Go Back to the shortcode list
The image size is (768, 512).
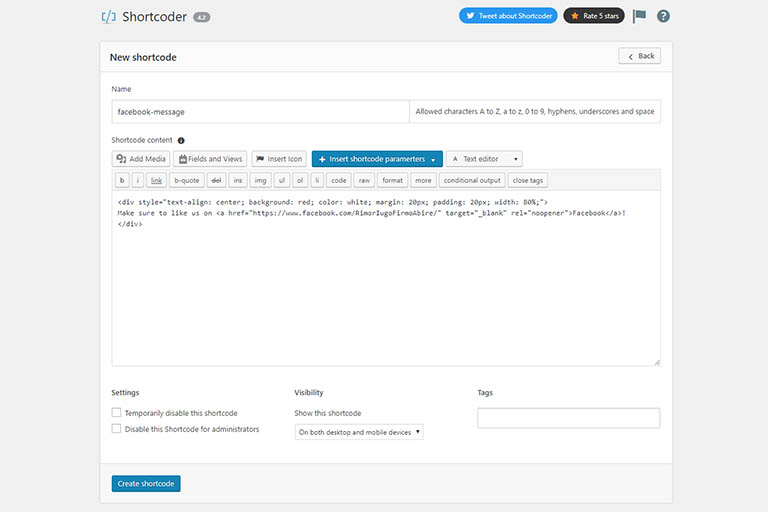(640, 56)
